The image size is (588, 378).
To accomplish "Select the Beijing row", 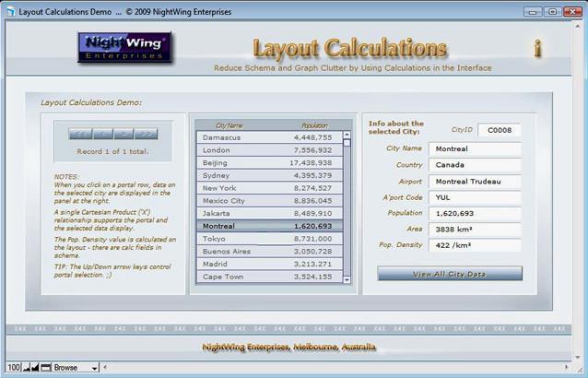I will tap(269, 163).
